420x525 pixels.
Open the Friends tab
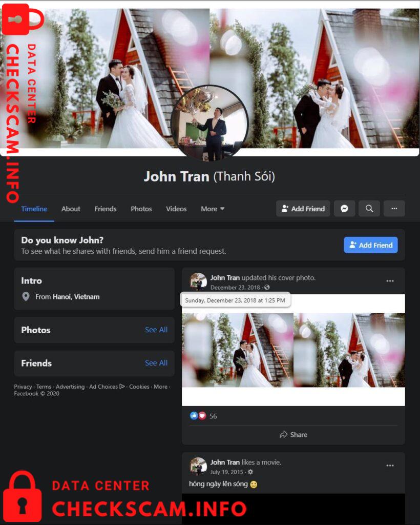pos(106,209)
